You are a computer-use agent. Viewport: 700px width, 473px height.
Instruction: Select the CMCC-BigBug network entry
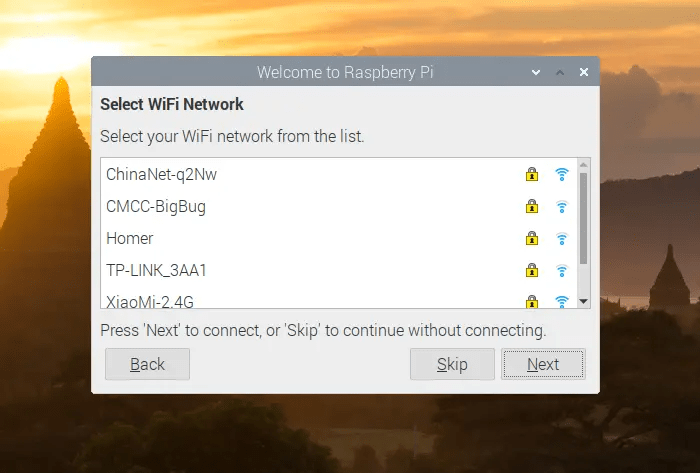[x=156, y=206]
